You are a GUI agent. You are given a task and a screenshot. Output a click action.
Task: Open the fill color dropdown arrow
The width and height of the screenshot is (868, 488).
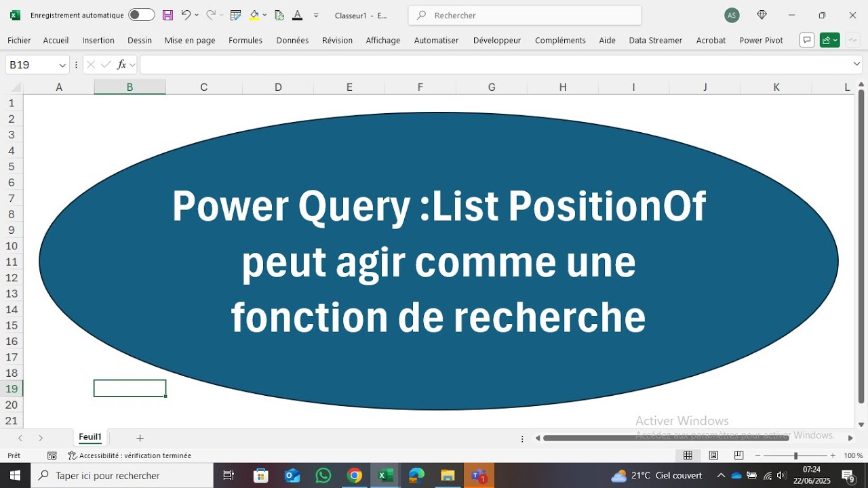[x=264, y=15]
